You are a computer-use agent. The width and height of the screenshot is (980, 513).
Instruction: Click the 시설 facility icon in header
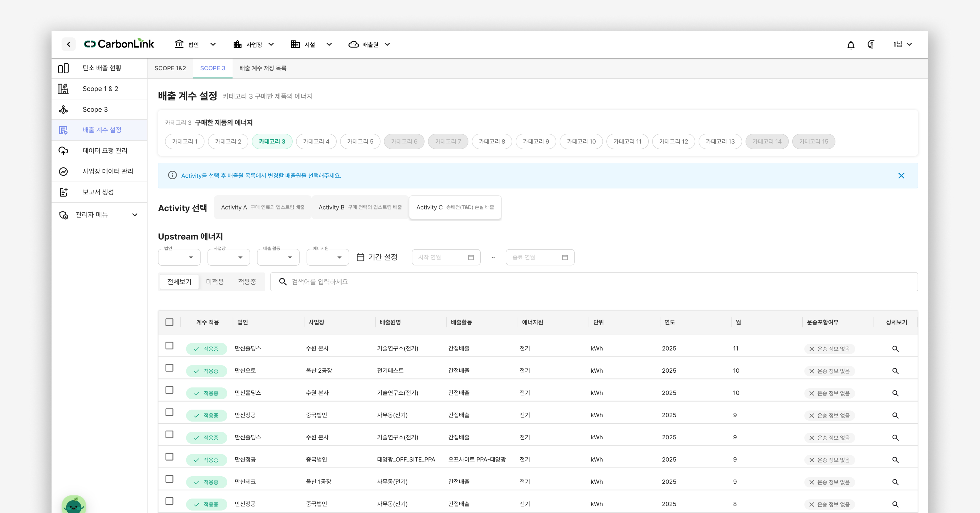(x=295, y=44)
